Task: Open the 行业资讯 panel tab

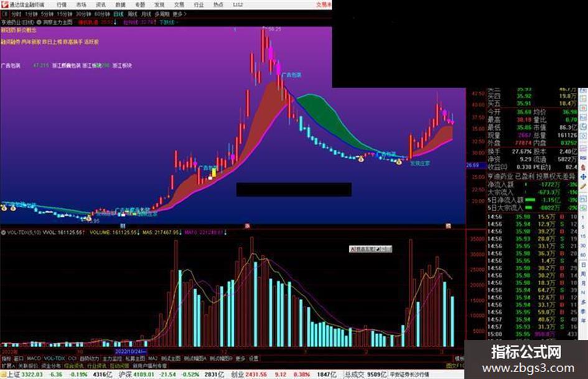Action: tap(96, 365)
